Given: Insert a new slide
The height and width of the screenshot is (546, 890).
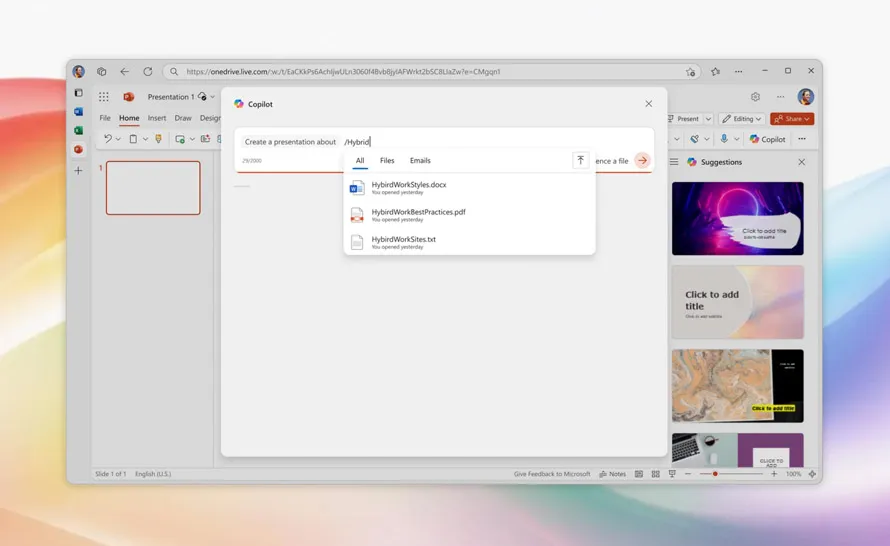Looking at the screenshot, I should (180, 139).
